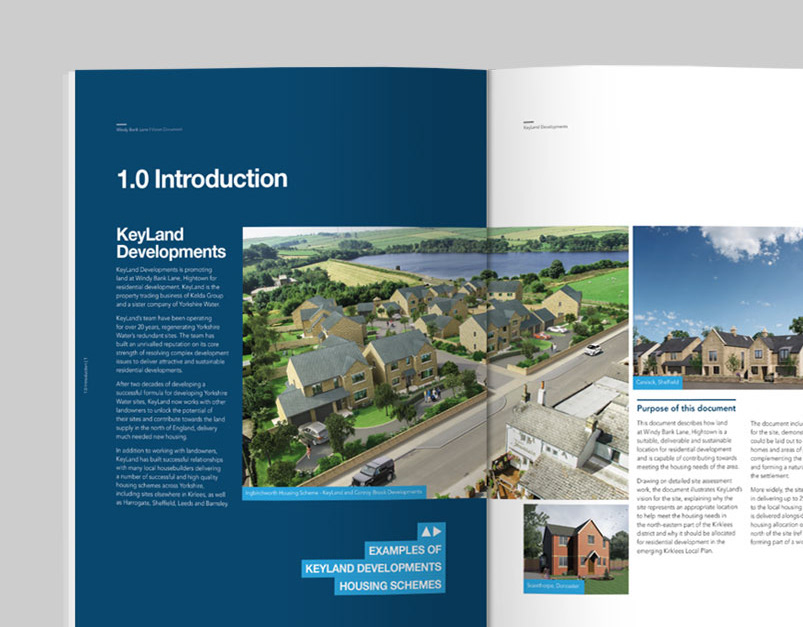Click the 'Doncaster' image caption

[553, 586]
